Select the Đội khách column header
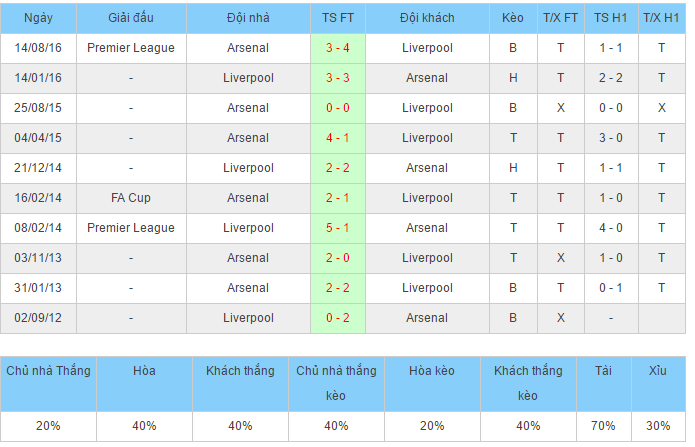 click(x=427, y=19)
